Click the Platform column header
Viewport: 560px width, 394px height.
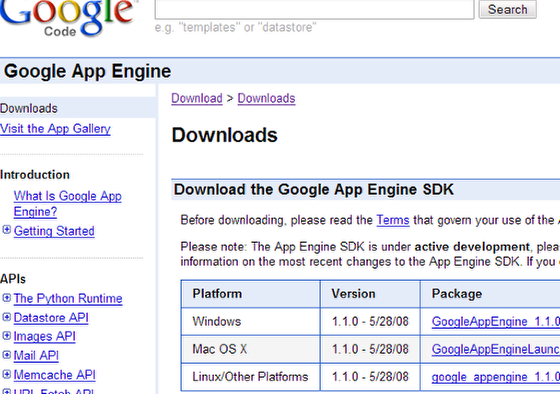(x=251, y=294)
